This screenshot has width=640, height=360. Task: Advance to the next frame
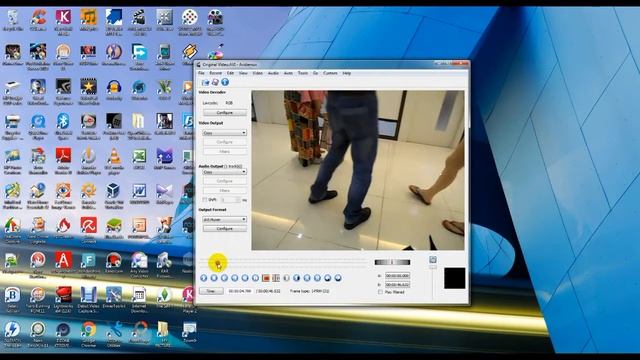tap(235, 278)
